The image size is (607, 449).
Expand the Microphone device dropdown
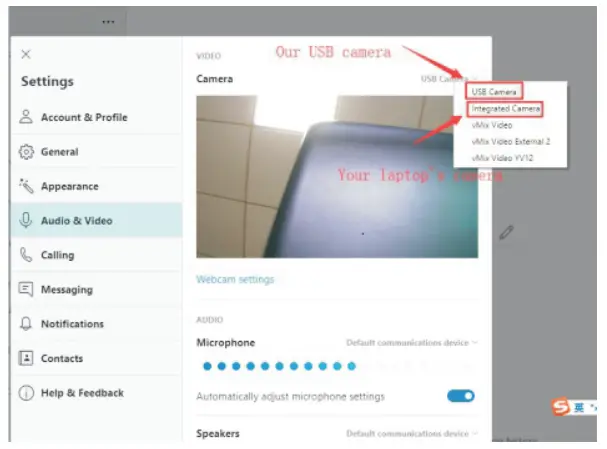tap(412, 343)
